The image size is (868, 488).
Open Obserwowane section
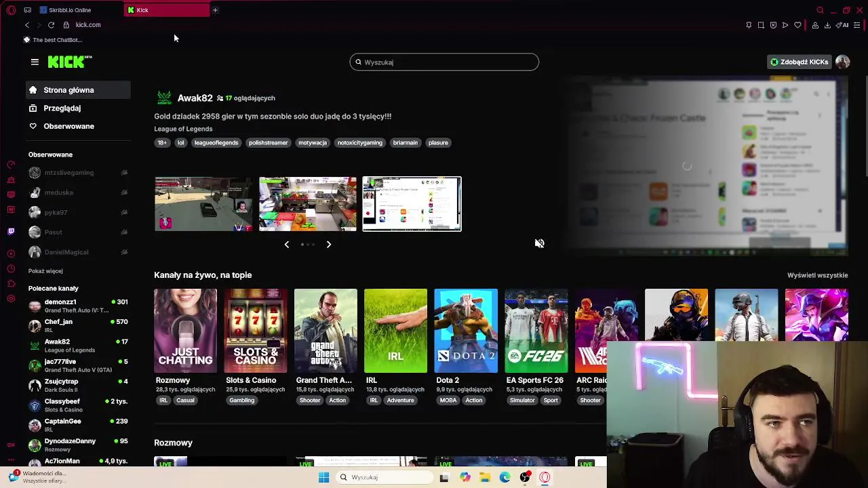click(x=79, y=126)
